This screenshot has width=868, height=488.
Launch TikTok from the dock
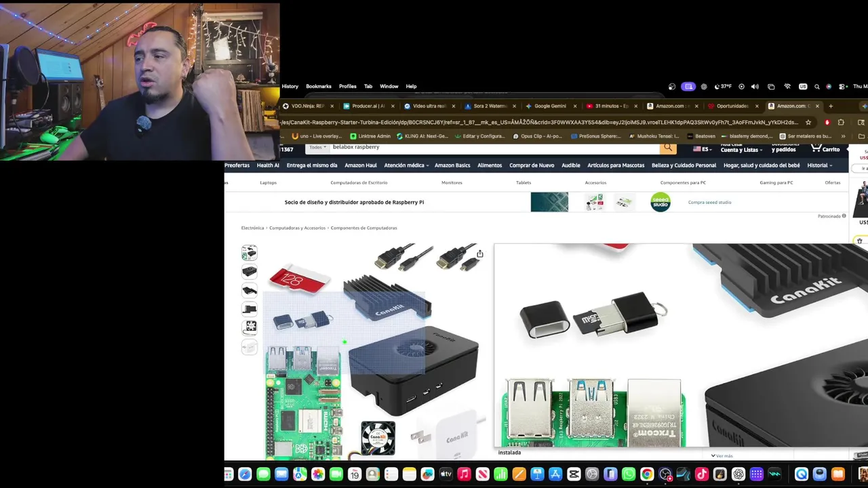tap(702, 474)
